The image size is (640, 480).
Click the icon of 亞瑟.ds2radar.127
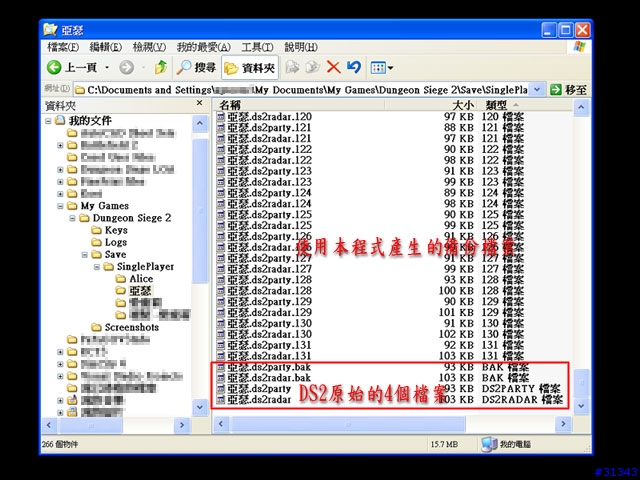221,269
